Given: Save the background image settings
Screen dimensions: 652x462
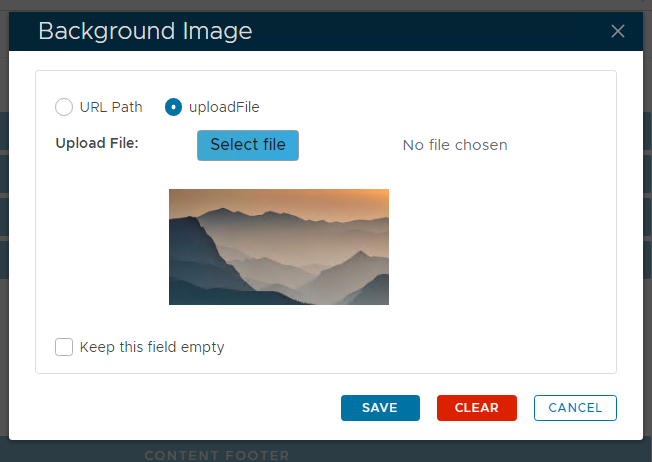Looking at the screenshot, I should [379, 408].
